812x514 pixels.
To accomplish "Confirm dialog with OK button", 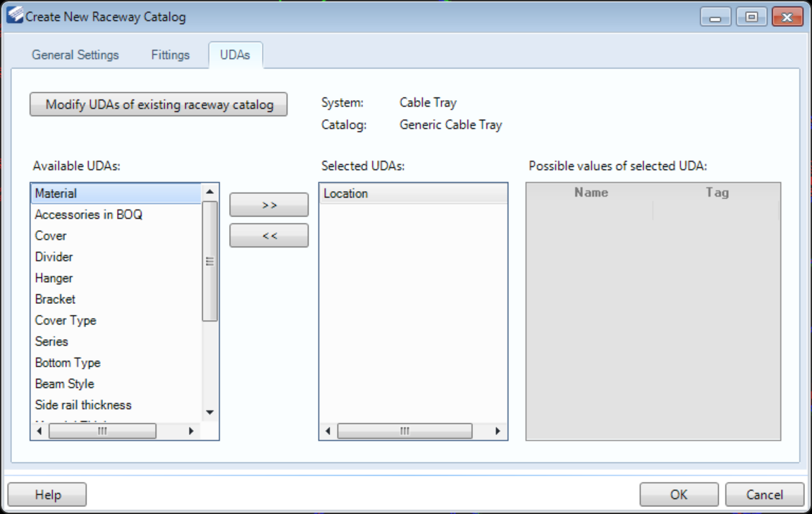I will [x=679, y=494].
